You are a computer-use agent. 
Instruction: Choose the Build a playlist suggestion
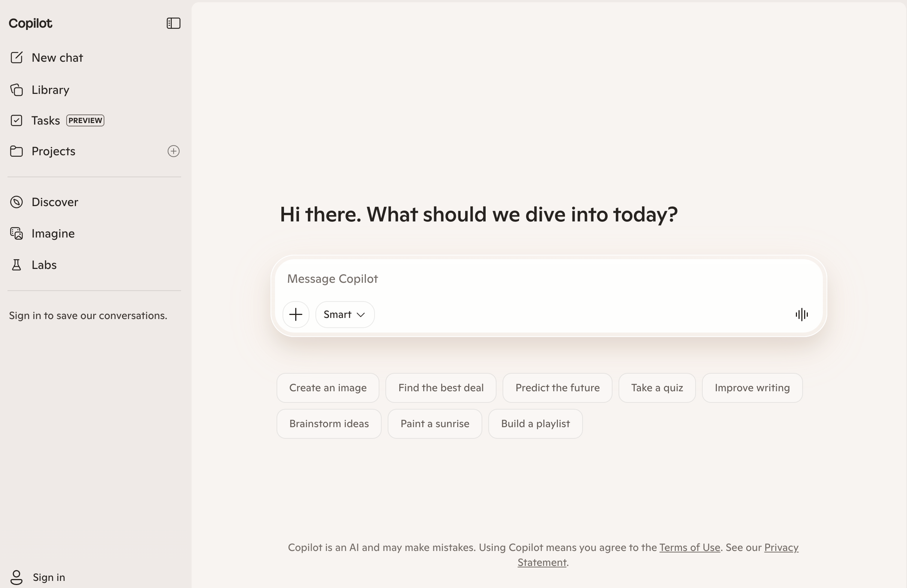[x=535, y=424]
